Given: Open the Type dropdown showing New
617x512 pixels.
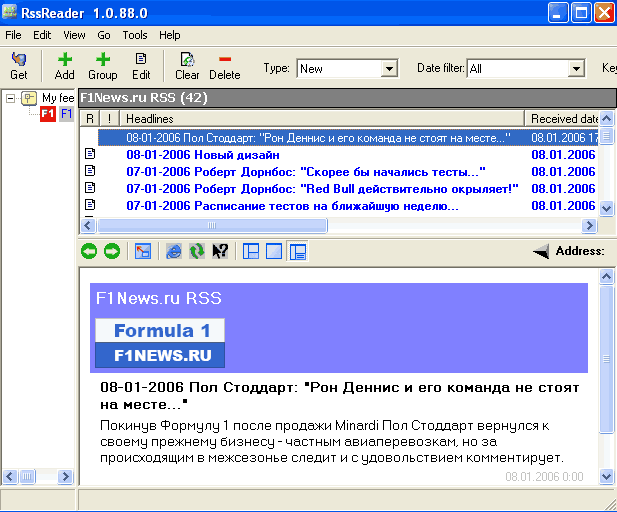Looking at the screenshot, I should (x=389, y=69).
